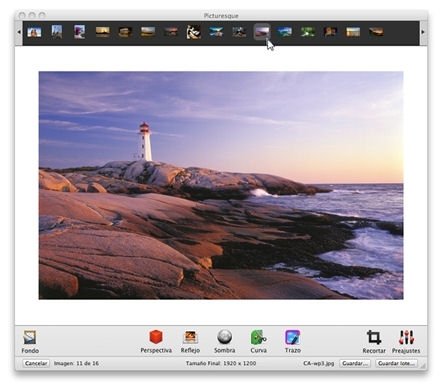442x386 pixels.
Task: Click the CA-wp3.jpg file name
Action: pyautogui.click(x=318, y=363)
